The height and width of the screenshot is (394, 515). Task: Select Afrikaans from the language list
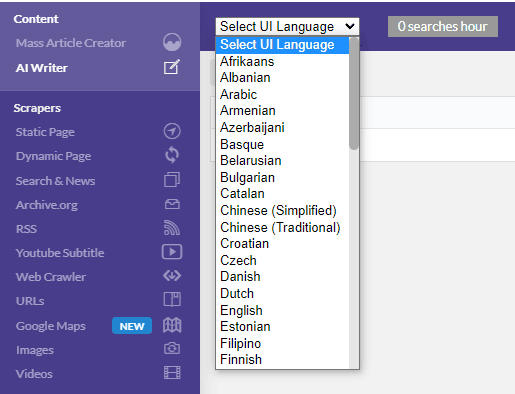282,61
